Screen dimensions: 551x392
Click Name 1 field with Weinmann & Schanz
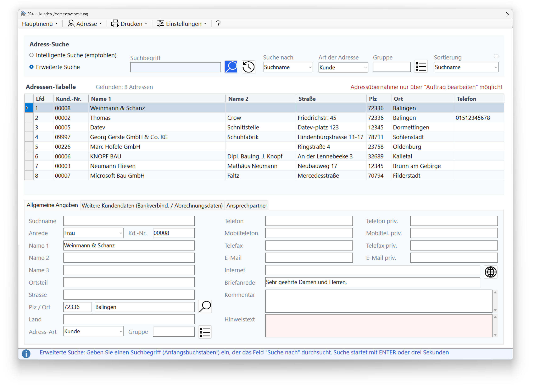pos(129,245)
